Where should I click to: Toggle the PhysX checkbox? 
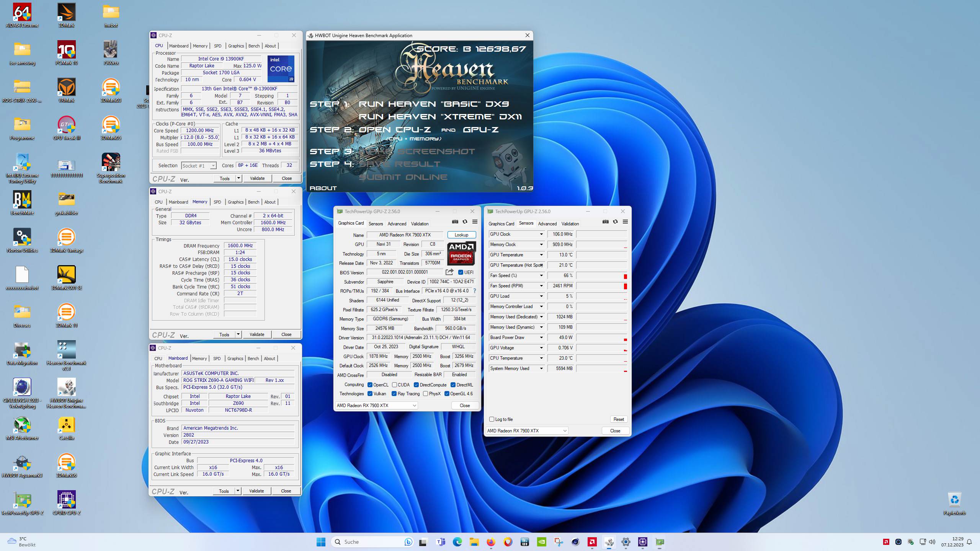(425, 394)
